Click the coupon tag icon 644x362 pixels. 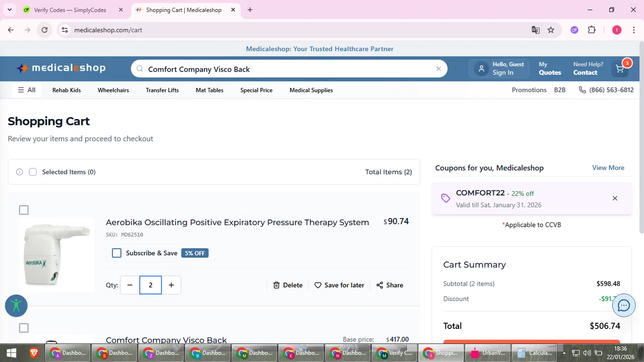[x=446, y=198]
